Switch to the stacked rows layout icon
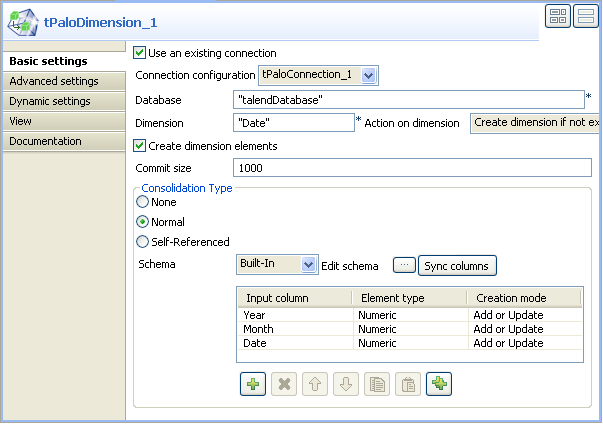The height and width of the screenshot is (424, 603). (x=586, y=16)
